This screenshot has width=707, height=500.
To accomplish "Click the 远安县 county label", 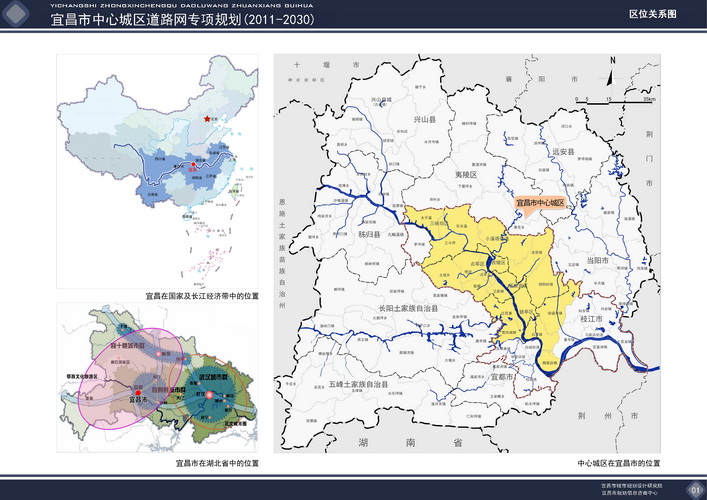I will [565, 151].
